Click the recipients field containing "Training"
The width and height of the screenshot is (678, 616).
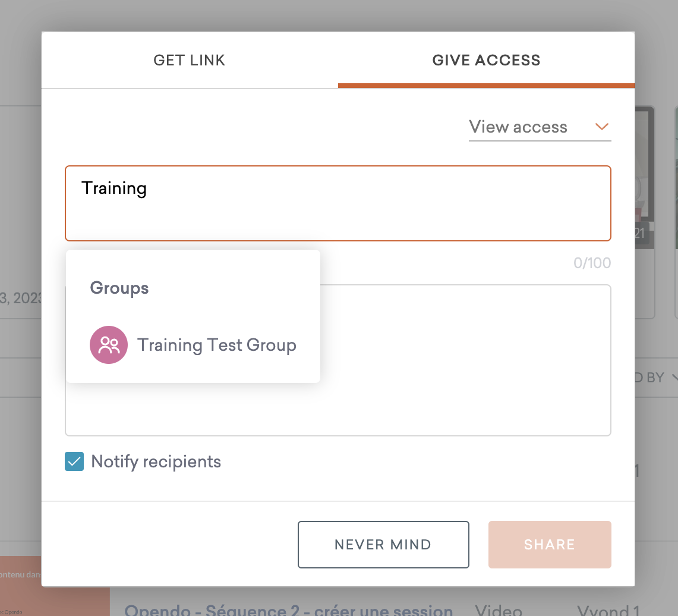(338, 203)
